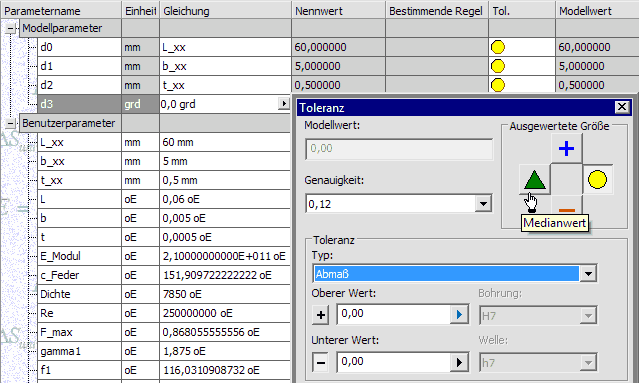Select user parameter E_Modul

pos(79,256)
